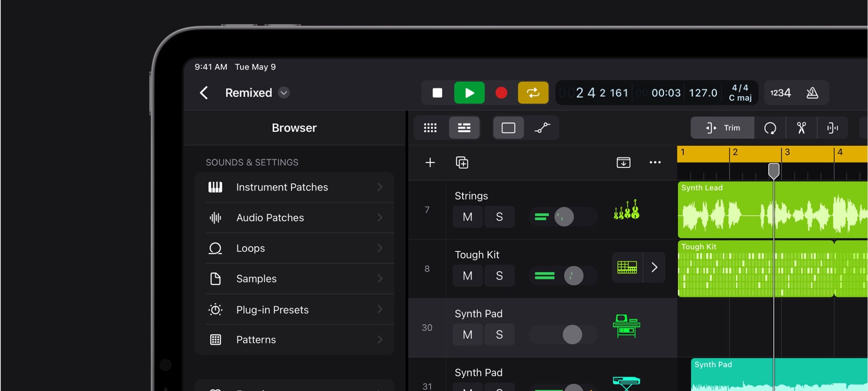This screenshot has height=391, width=868.
Task: Open Plug-in Presets in the Browser
Action: point(294,309)
